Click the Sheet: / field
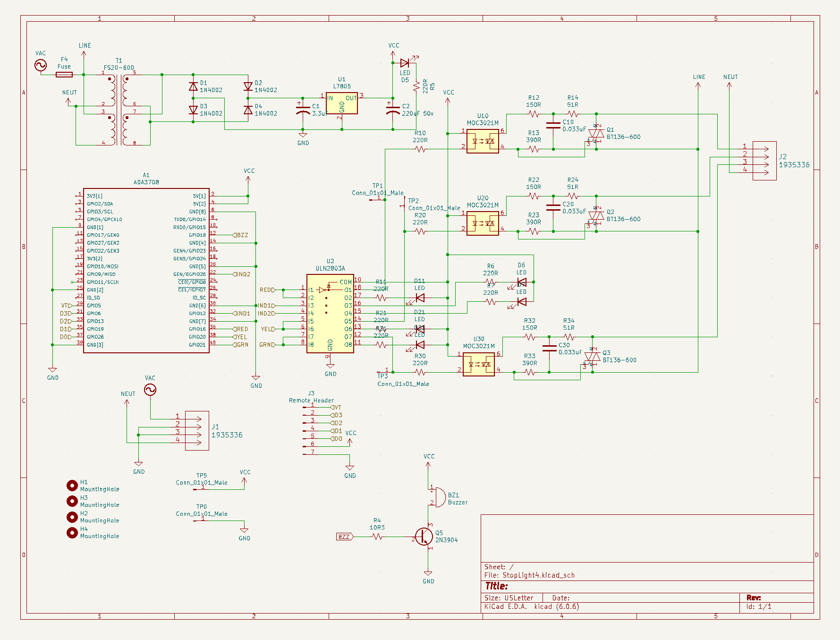 (499, 567)
